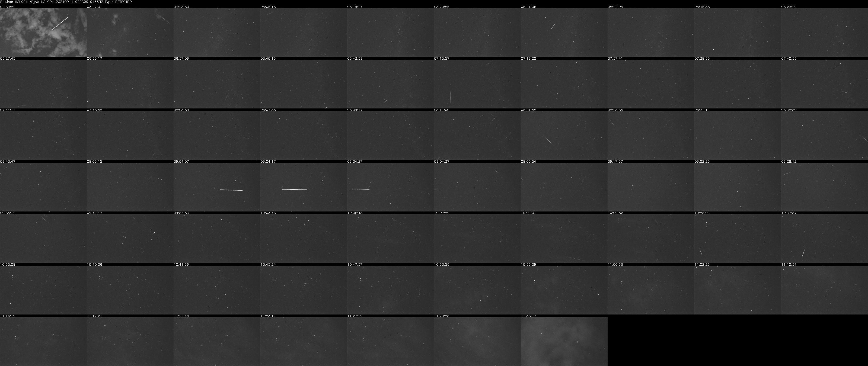
Task: Select the thumbnail captured at 03:27:01
Action: (x=130, y=32)
